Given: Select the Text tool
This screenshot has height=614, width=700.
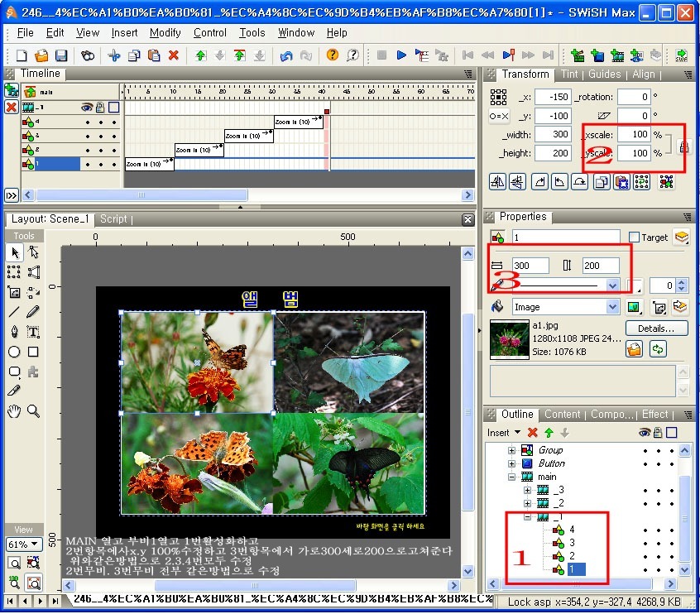Looking at the screenshot, I should click(33, 332).
